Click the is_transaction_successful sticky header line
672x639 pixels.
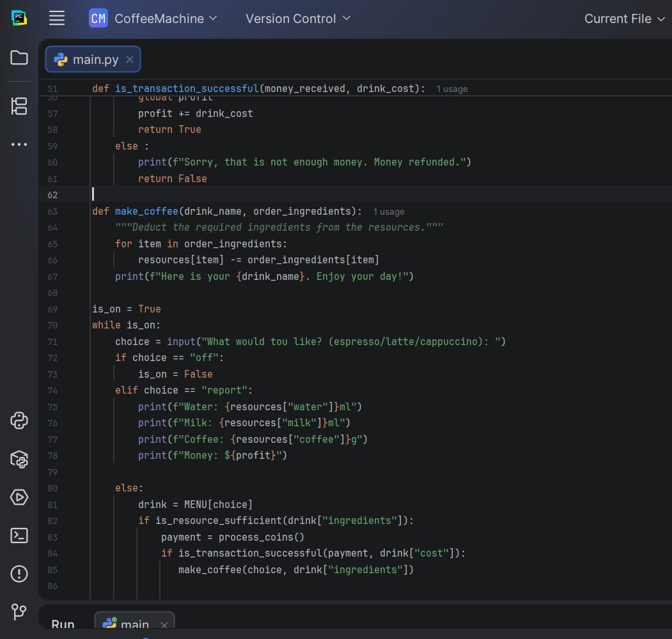pos(258,89)
